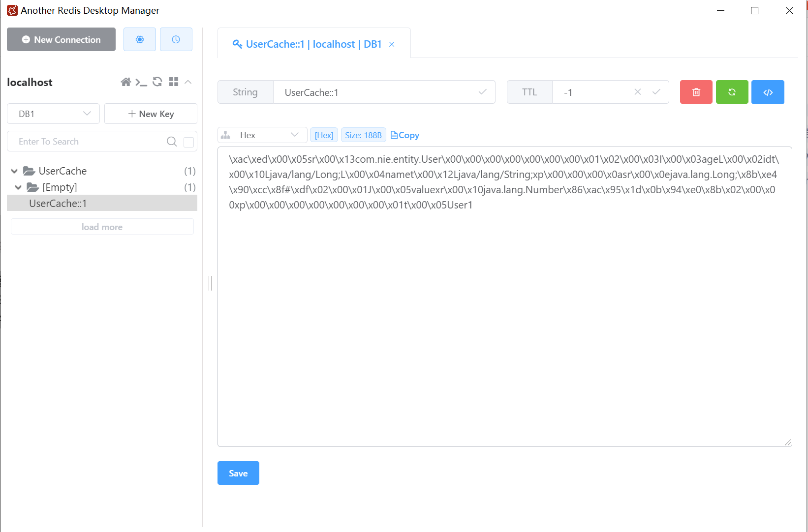Click the UserCache folder icon
Image resolution: width=808 pixels, height=532 pixels.
coord(29,171)
